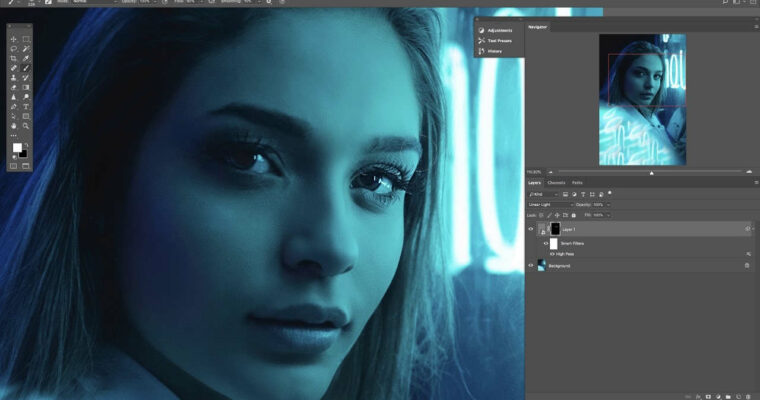This screenshot has height=400, width=760.
Task: Open the Navigator panel menu
Action: click(x=756, y=27)
